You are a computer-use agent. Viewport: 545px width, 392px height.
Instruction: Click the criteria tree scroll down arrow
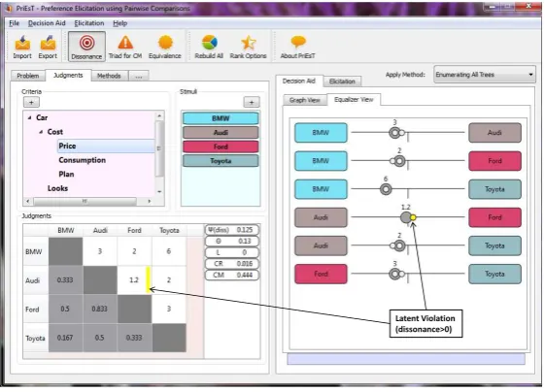159,192
